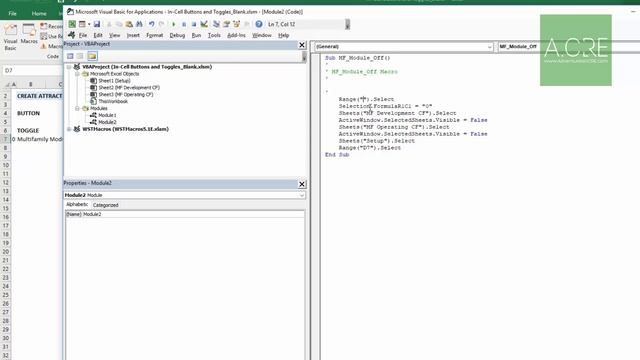Image resolution: width=640 pixels, height=360 pixels.
Task: Click the View Microsoft Excel toolbar icon
Action: tap(72, 24)
